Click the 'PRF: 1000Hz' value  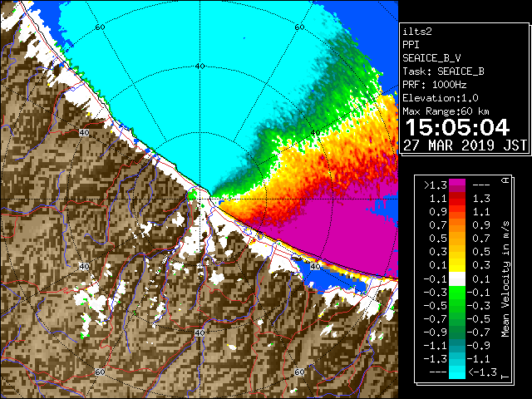click(x=434, y=85)
